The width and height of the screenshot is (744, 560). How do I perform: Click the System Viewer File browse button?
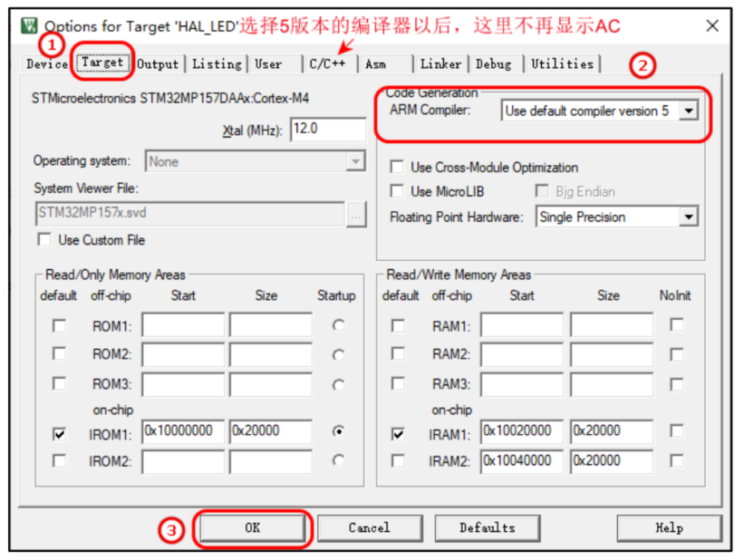[x=356, y=215]
